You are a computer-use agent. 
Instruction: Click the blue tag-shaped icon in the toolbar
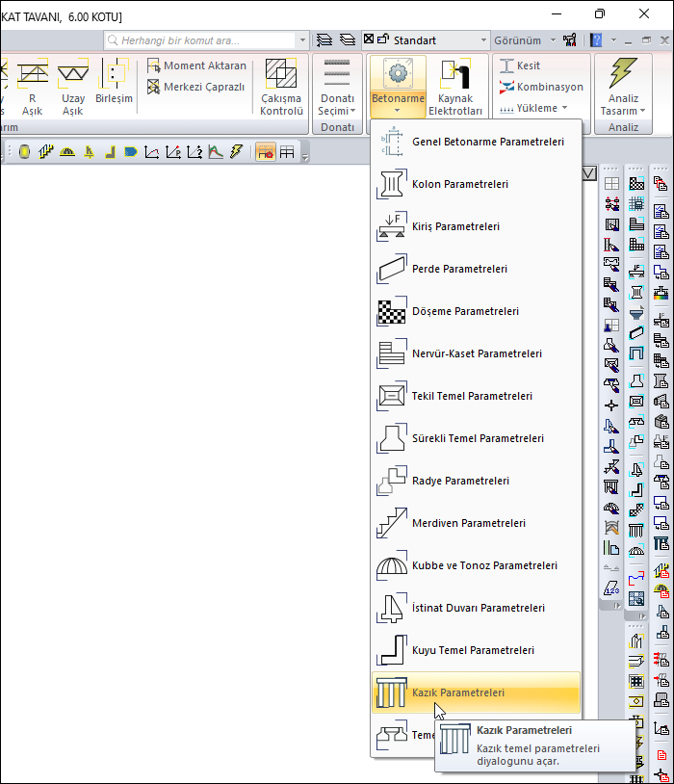(131, 151)
